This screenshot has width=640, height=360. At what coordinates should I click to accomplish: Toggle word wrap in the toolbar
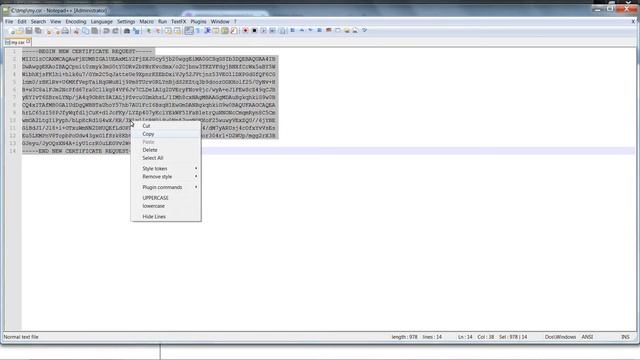pyautogui.click(x=189, y=31)
